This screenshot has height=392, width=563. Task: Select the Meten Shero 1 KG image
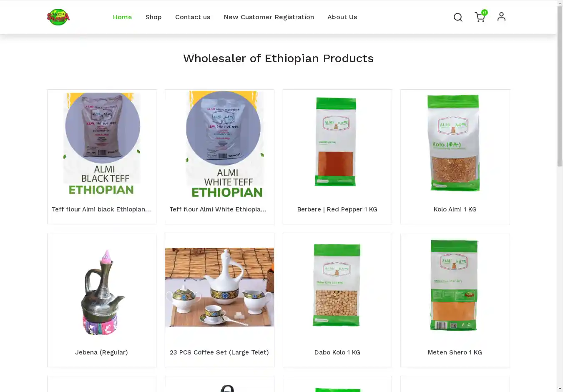click(x=454, y=286)
